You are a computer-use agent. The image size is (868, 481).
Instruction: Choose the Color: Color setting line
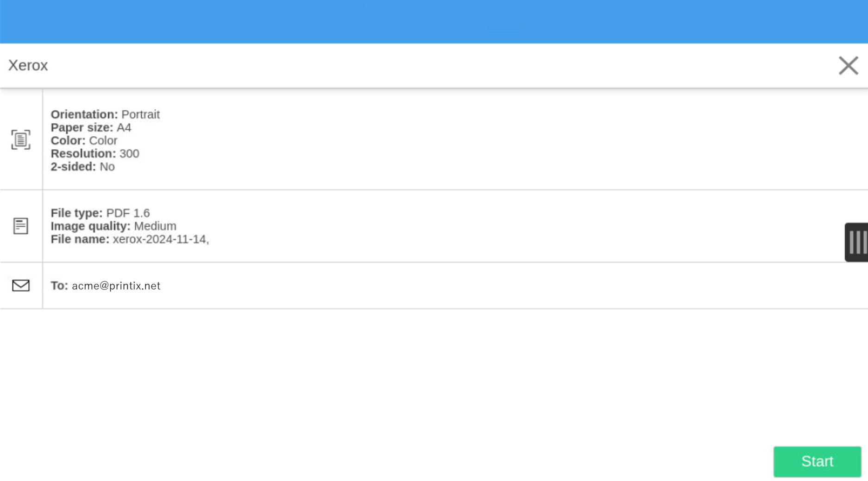(x=84, y=140)
